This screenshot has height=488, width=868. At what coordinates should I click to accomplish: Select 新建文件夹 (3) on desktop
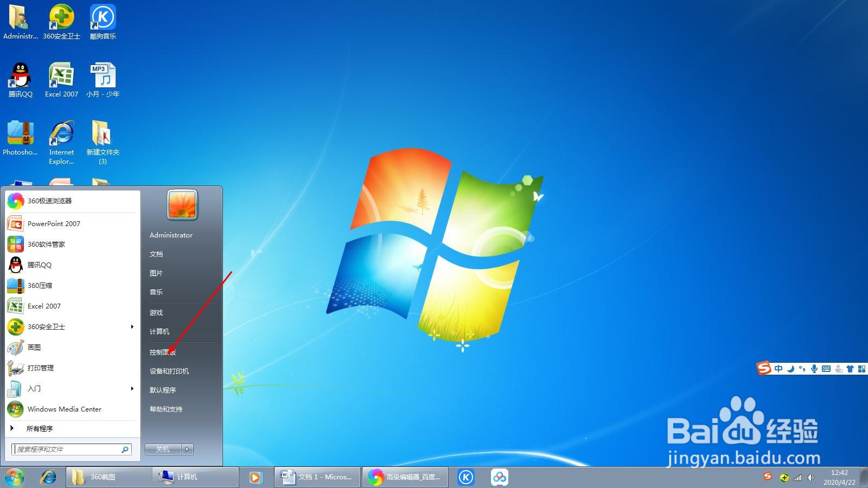(103, 142)
